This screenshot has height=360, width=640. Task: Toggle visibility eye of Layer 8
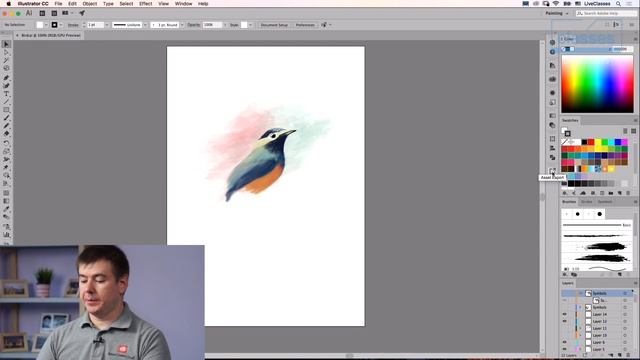[x=564, y=342]
